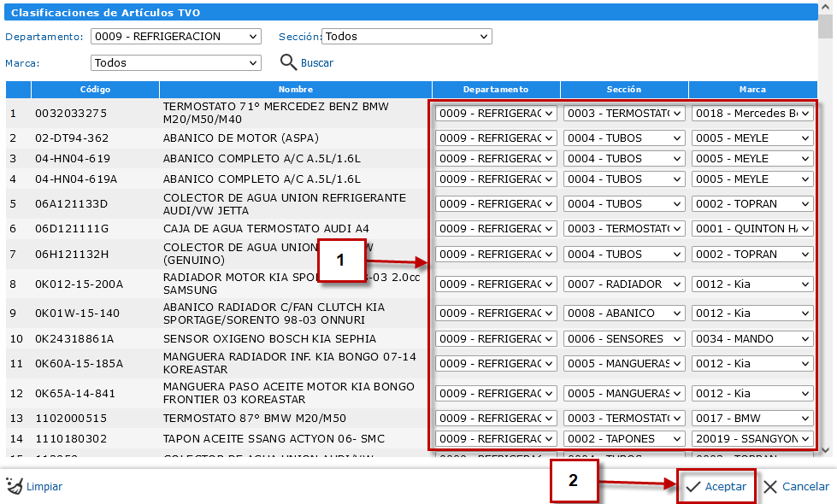
Task: Select Marca dropdown for row 10 MANDO
Action: (x=752, y=339)
